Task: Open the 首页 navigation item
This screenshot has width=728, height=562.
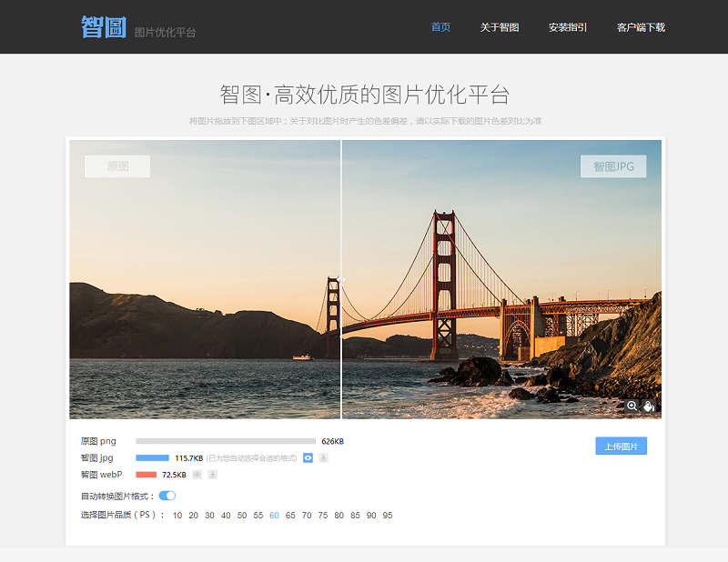Action: click(440, 27)
